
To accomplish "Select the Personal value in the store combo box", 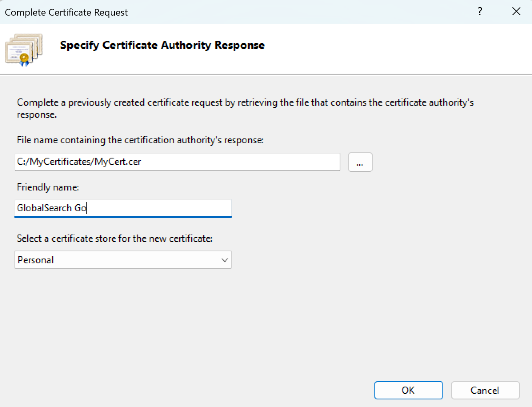I will pyautogui.click(x=36, y=260).
